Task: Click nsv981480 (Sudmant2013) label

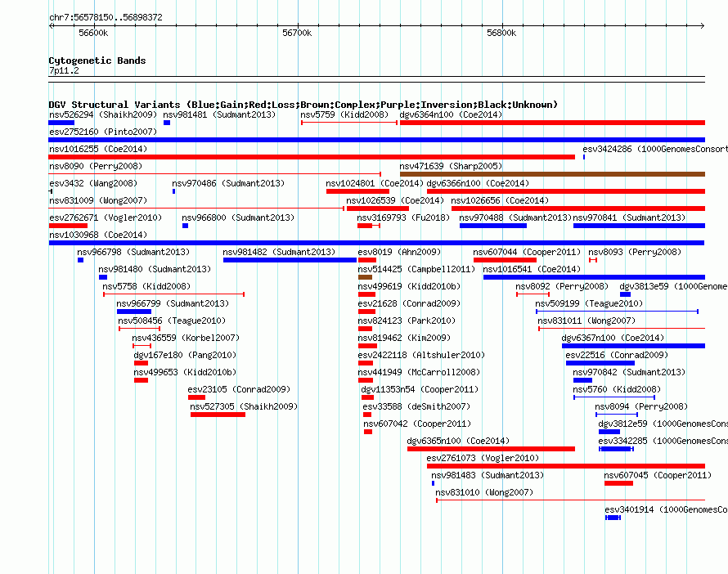Action: coord(155,269)
